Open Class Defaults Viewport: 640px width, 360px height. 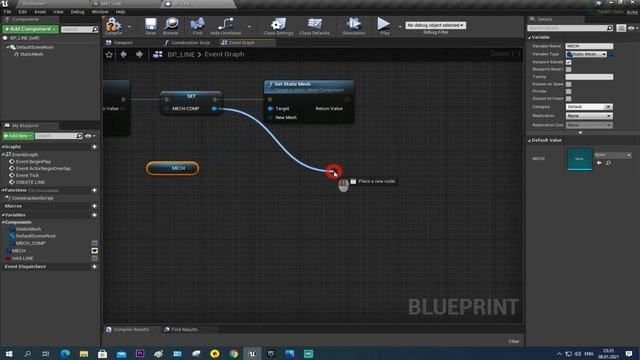point(314,26)
